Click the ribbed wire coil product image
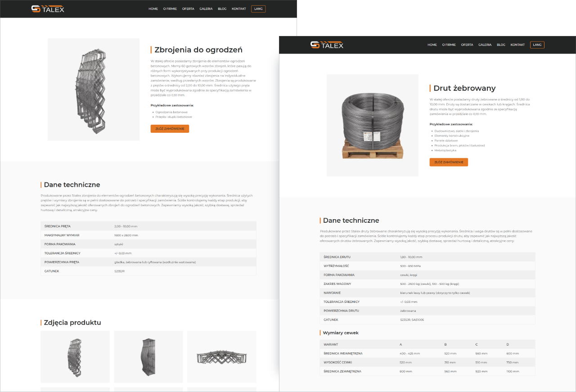Image resolution: width=576 pixels, height=392 pixels. (x=373, y=125)
